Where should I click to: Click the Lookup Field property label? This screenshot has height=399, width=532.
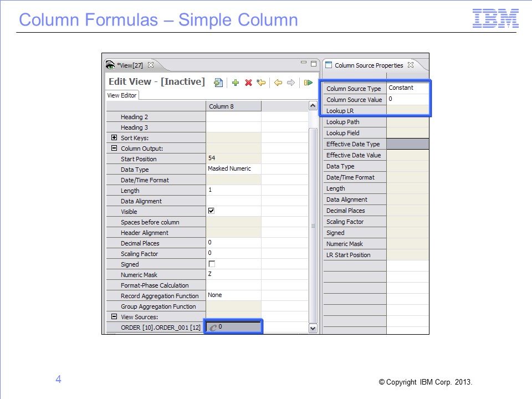[x=342, y=133]
